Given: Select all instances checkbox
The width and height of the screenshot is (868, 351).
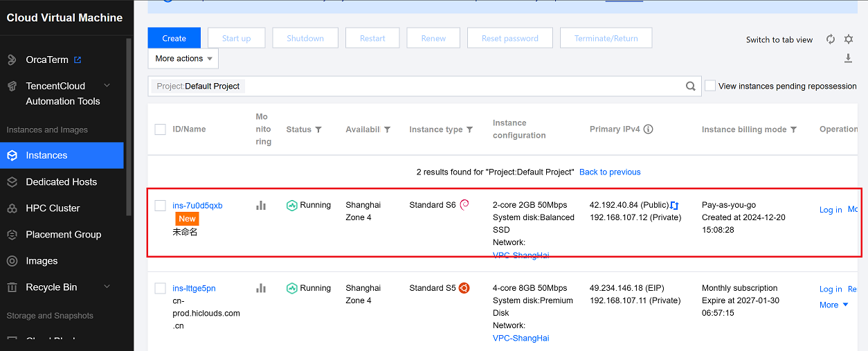Looking at the screenshot, I should 161,129.
